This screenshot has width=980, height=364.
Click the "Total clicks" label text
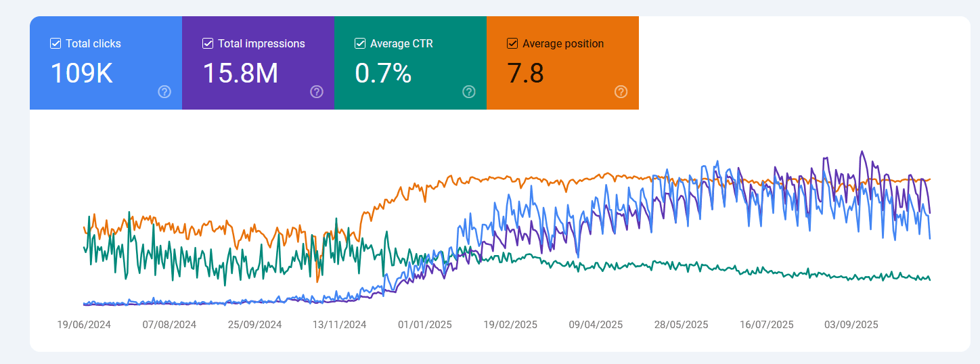93,43
